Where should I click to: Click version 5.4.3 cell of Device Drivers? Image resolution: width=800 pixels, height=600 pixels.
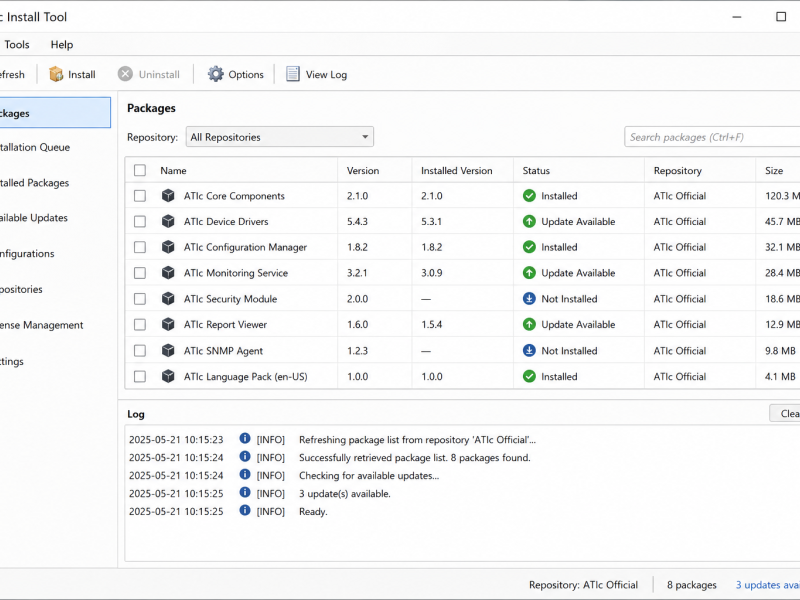point(357,221)
